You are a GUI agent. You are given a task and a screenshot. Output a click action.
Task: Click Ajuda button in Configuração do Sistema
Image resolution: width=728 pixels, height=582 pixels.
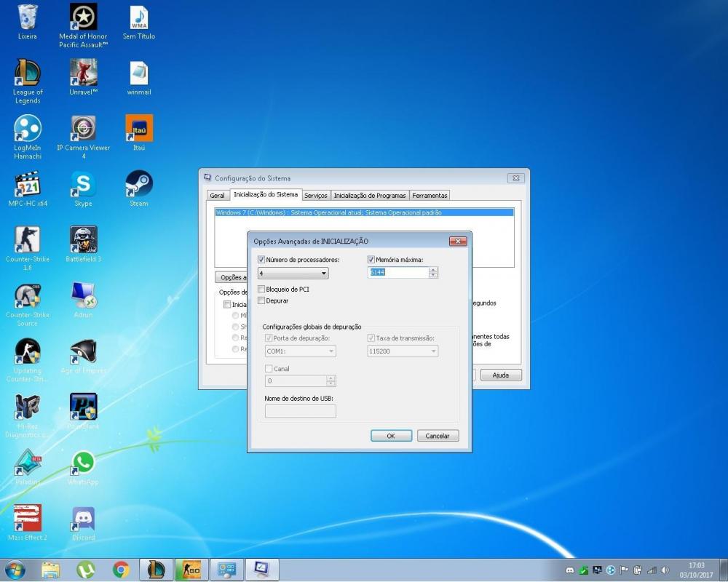tap(501, 375)
